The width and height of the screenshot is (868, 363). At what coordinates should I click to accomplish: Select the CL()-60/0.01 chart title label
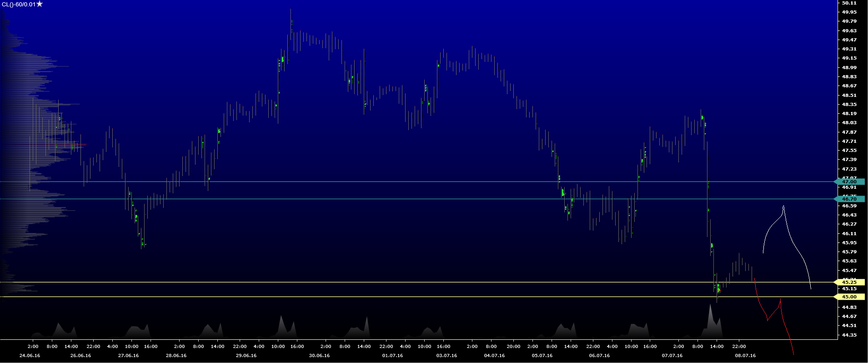pos(18,5)
